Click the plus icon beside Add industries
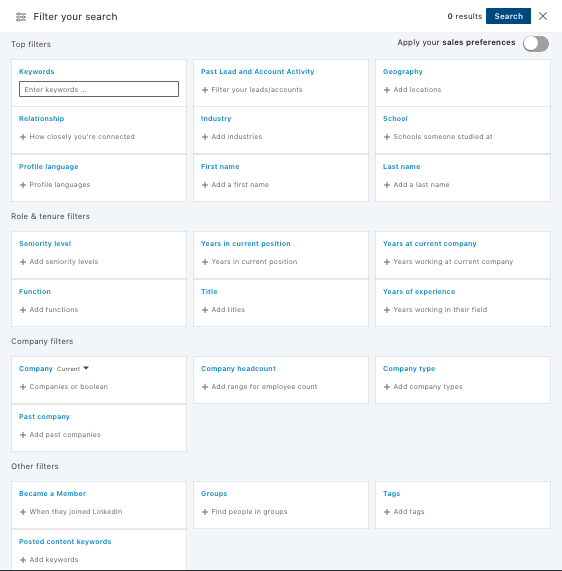562x571 pixels. [205, 137]
